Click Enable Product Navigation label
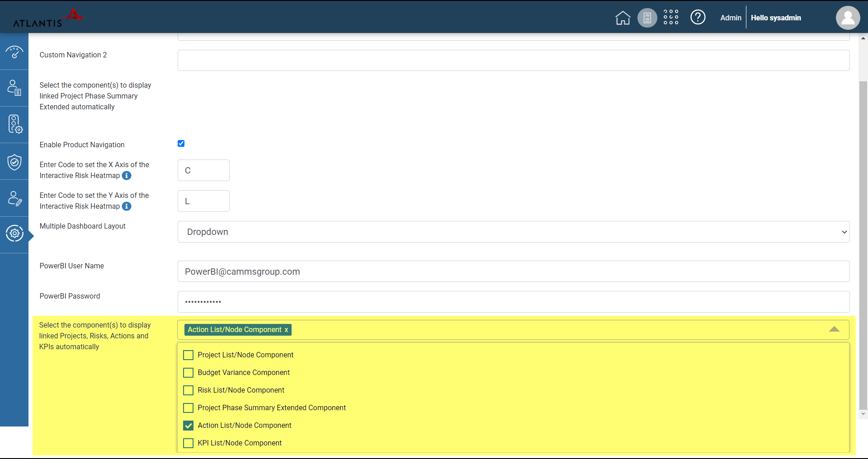Viewport: 868px width, 459px height. (82, 145)
